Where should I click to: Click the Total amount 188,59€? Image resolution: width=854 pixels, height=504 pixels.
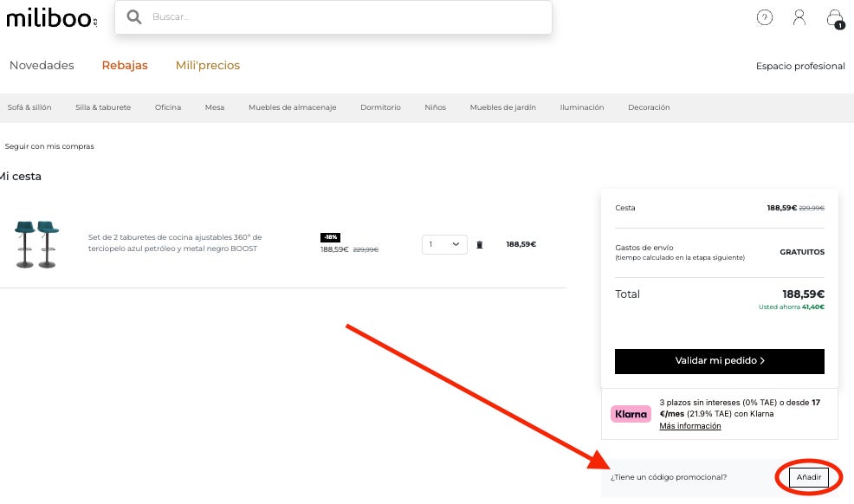pos(804,294)
